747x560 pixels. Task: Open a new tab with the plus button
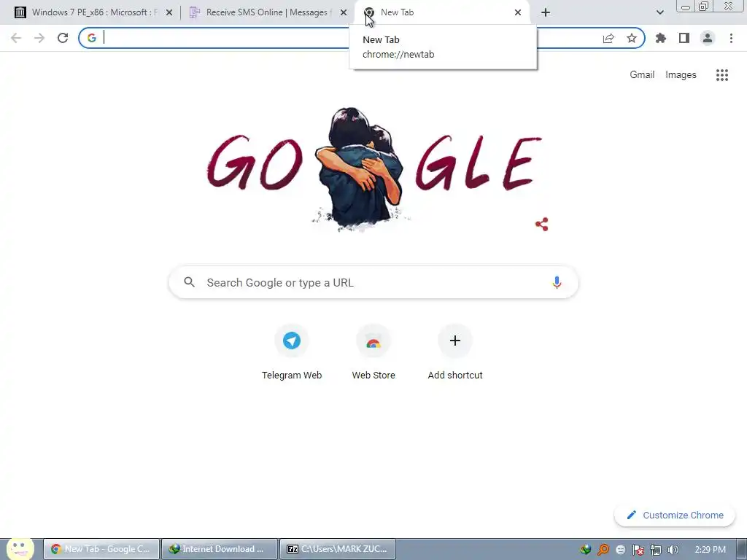[x=546, y=13]
